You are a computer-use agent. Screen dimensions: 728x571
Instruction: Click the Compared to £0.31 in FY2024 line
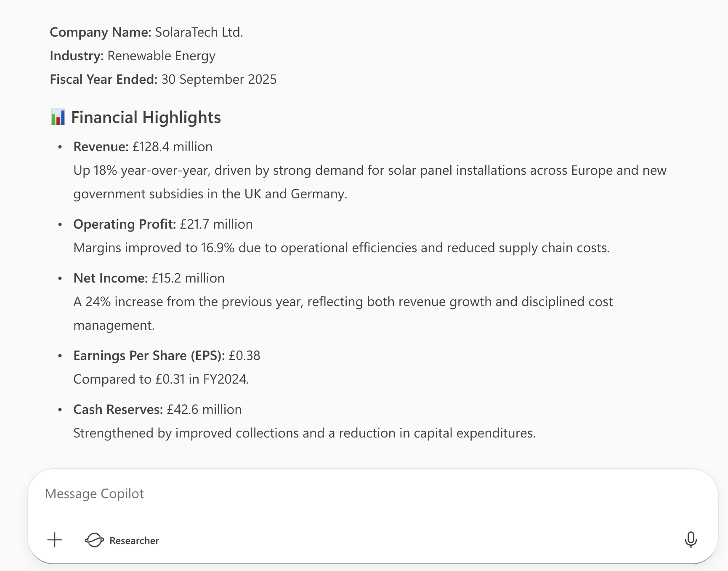coord(161,379)
